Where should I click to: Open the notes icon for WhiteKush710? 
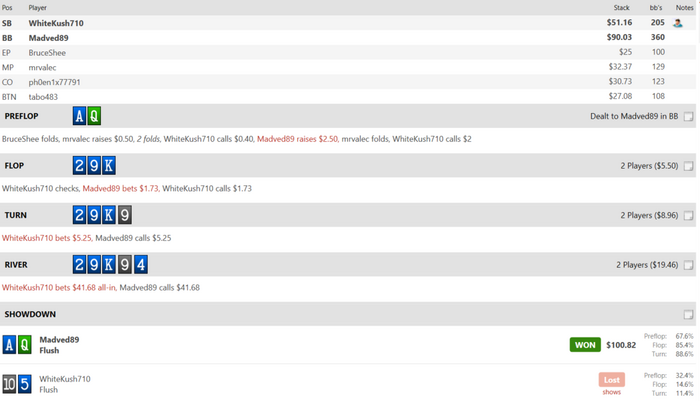[x=678, y=23]
